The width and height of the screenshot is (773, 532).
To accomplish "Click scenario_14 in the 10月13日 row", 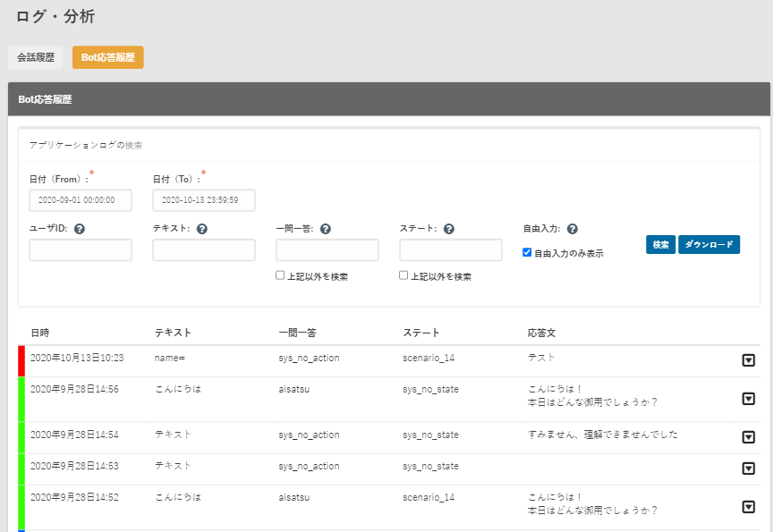I will click(x=429, y=359).
